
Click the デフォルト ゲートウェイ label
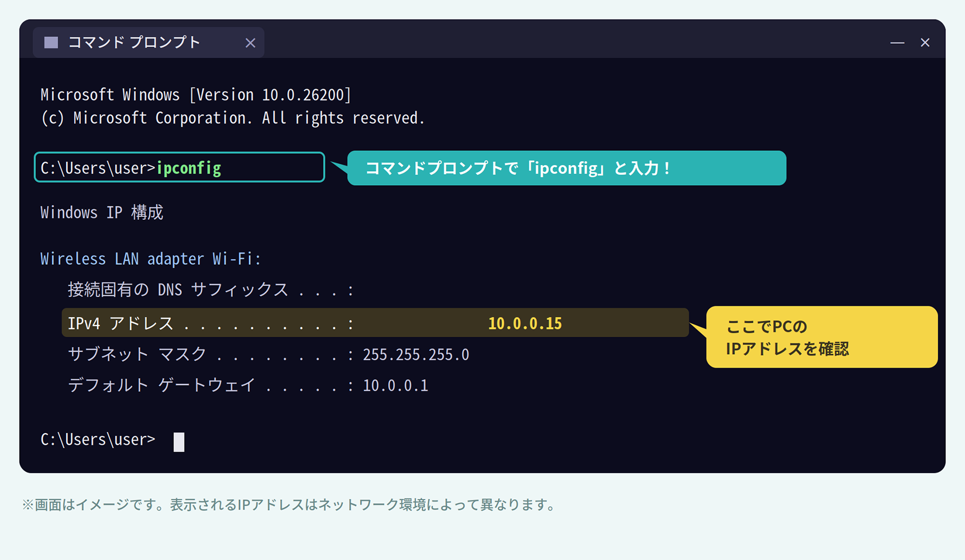(162, 385)
